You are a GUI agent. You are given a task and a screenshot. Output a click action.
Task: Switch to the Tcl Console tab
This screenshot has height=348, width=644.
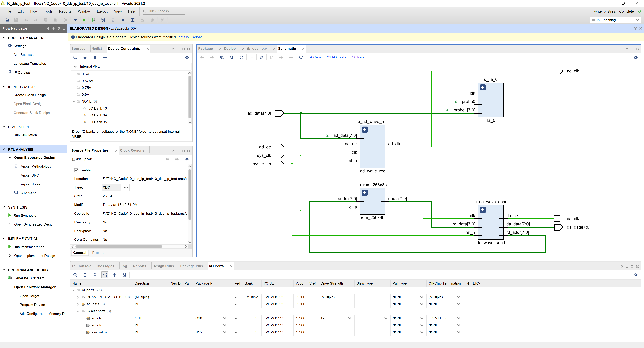(x=81, y=266)
